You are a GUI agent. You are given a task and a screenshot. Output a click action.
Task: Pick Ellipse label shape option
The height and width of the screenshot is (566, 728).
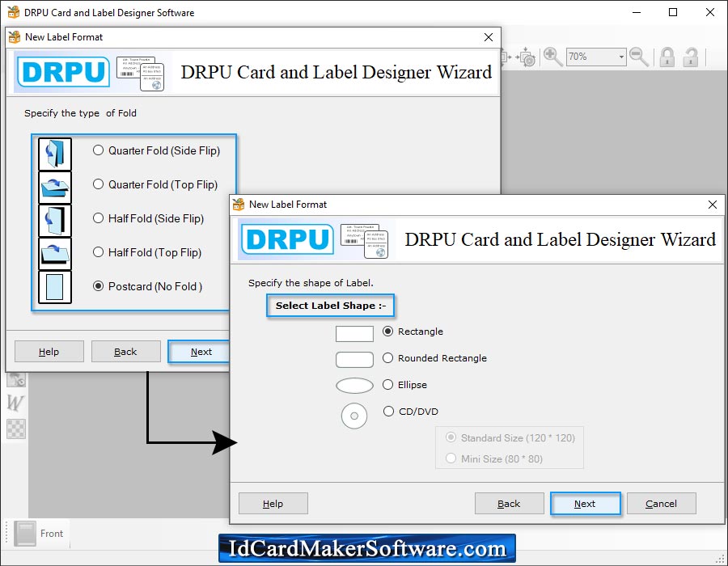pos(387,385)
